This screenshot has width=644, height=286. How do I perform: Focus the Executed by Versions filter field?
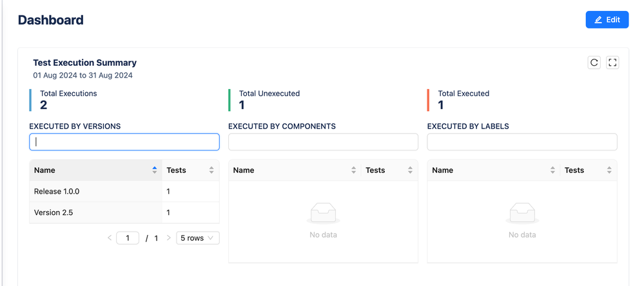tap(124, 142)
